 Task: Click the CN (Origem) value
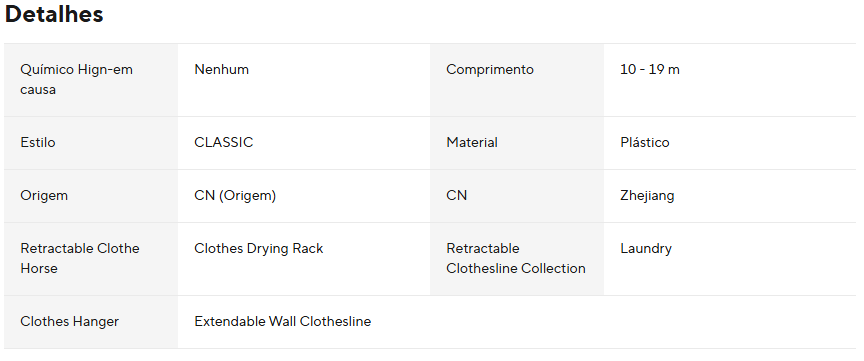point(235,196)
